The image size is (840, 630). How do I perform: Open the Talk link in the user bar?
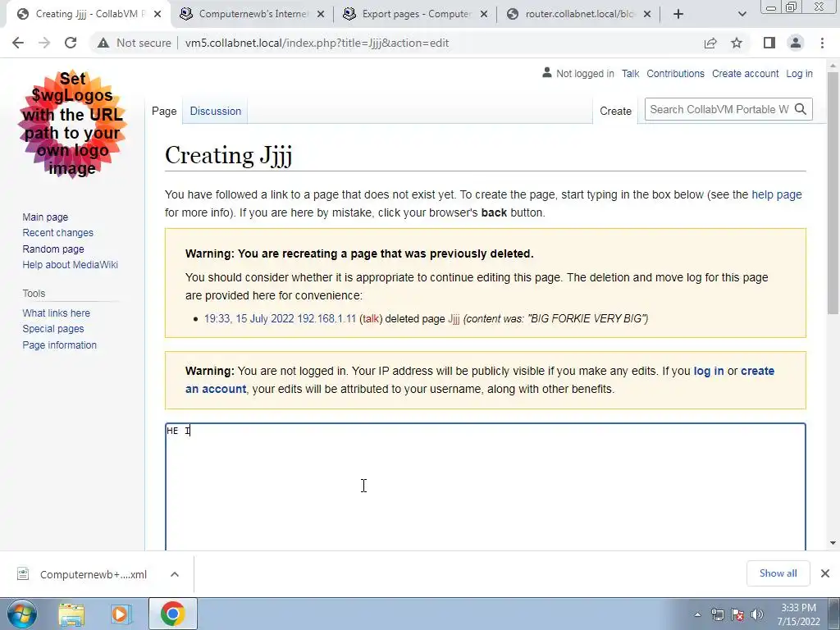click(x=630, y=73)
